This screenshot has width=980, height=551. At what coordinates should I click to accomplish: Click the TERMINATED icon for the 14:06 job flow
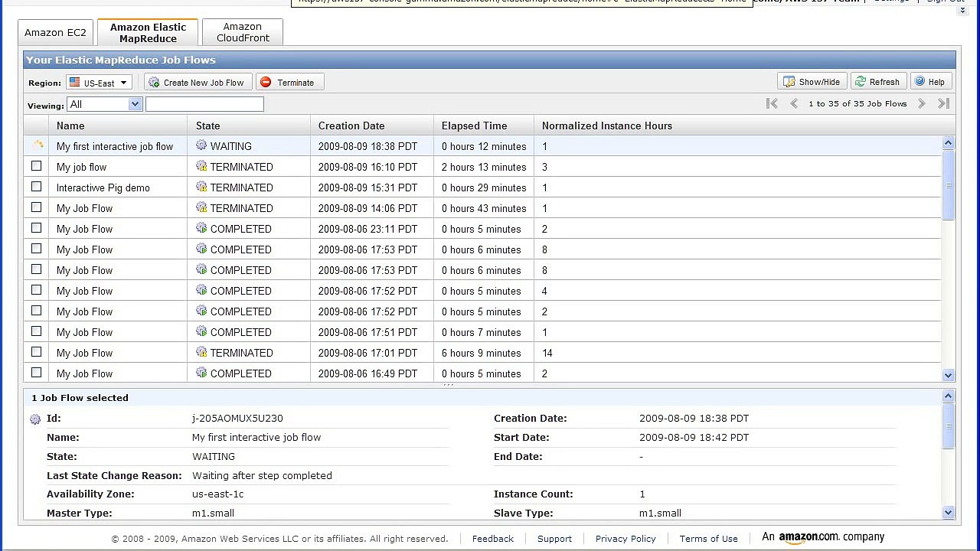point(201,207)
